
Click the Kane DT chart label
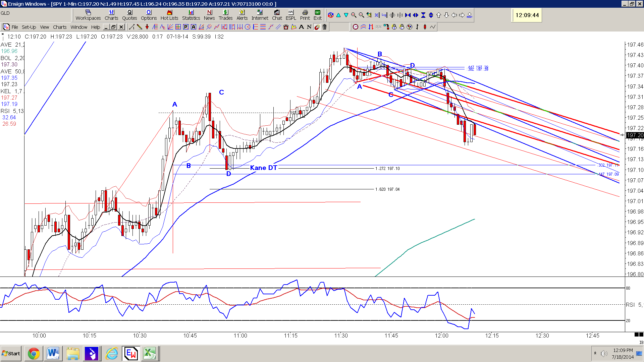click(x=264, y=168)
